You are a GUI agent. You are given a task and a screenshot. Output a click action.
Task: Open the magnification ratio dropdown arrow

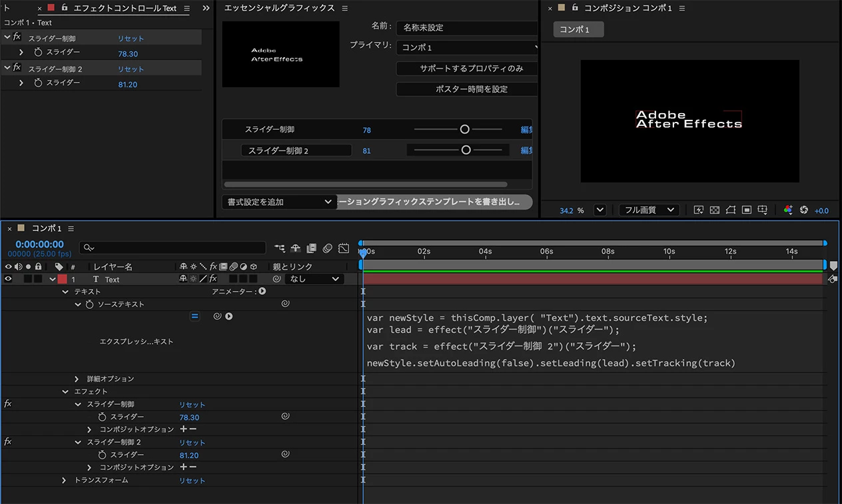point(600,210)
